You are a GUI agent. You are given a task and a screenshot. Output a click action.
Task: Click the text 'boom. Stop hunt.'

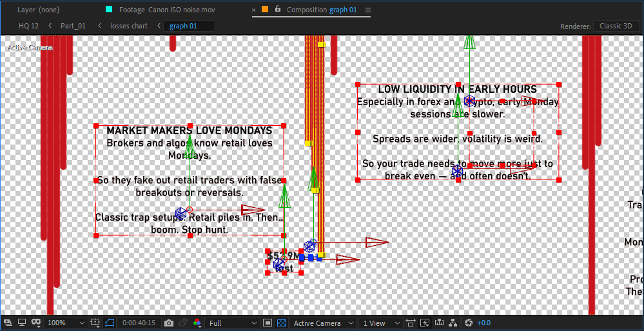[190, 230]
